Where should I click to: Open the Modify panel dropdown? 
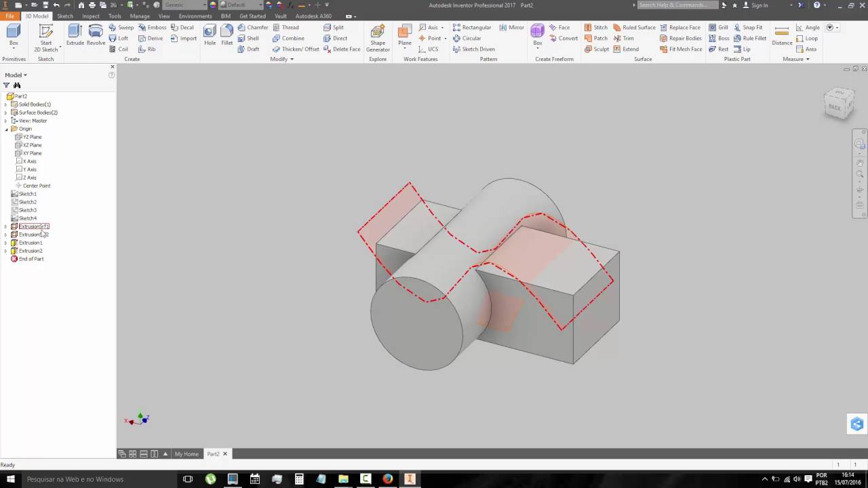click(x=281, y=59)
